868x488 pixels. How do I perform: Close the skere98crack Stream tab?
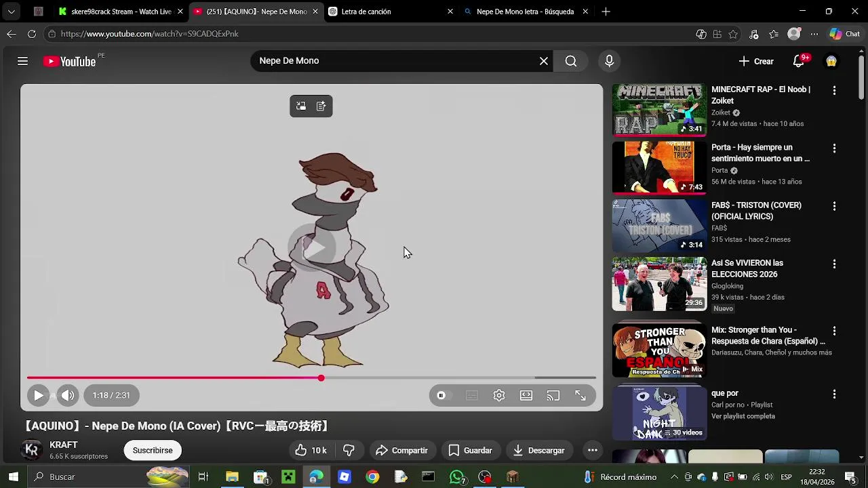(x=180, y=12)
